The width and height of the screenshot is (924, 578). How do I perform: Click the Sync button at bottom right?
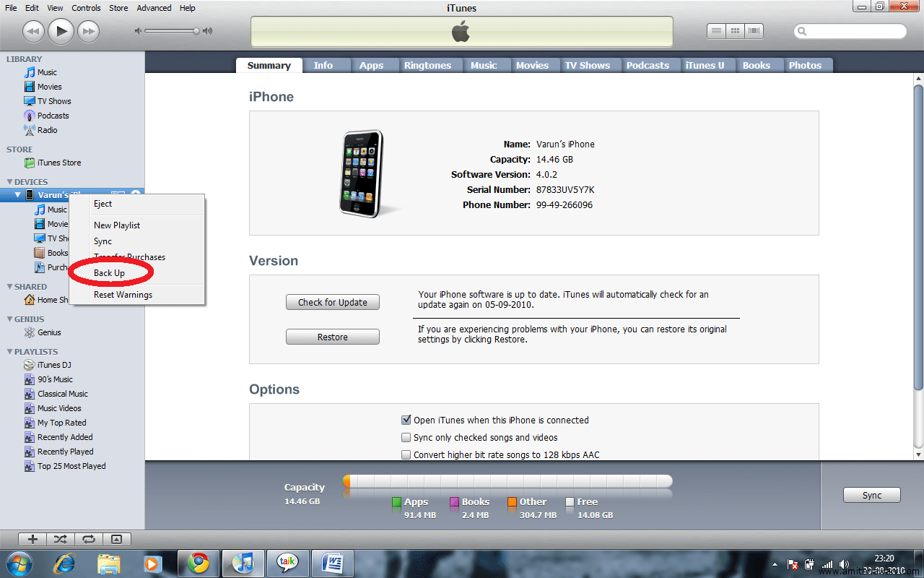pos(872,495)
